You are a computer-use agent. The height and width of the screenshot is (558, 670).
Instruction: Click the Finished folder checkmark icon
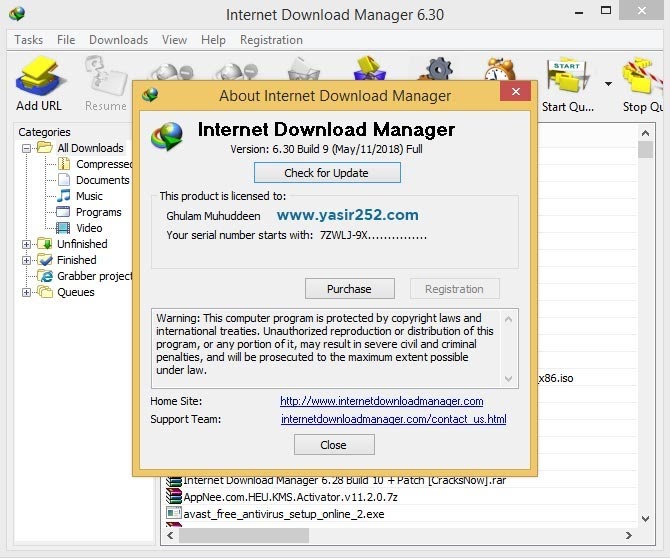coord(44,260)
